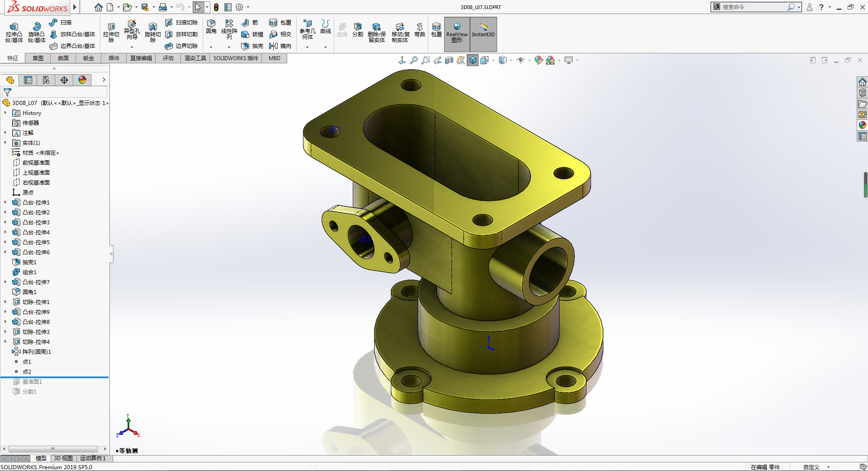Expand the SOLIDWORKS menu arrow
The width and height of the screenshot is (868, 471).
click(75, 7)
